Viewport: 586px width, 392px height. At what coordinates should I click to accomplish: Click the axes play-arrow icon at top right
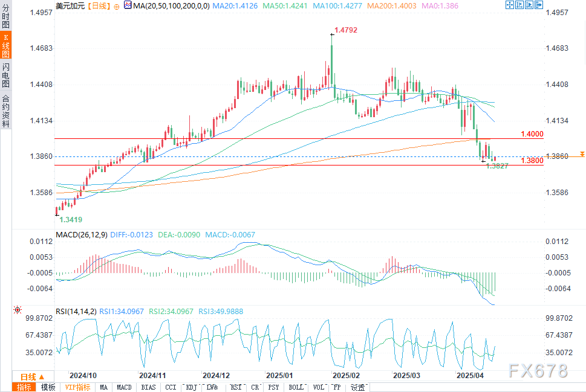click(x=529, y=5)
